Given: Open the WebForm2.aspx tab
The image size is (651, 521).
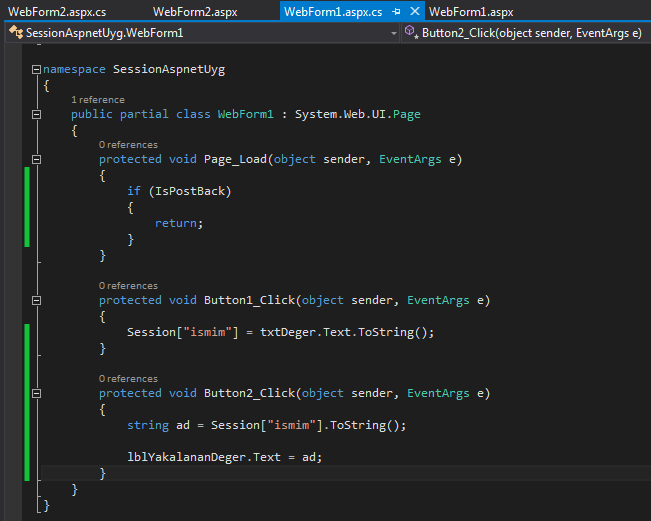Looking at the screenshot, I should click(x=195, y=12).
